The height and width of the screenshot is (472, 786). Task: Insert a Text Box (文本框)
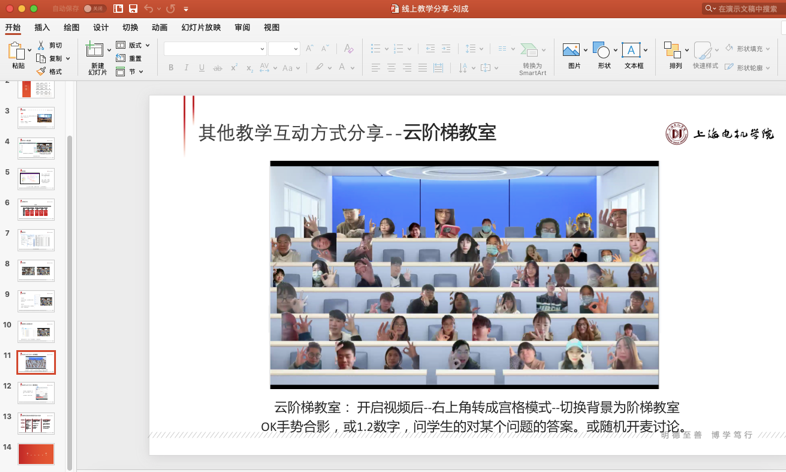[632, 51]
